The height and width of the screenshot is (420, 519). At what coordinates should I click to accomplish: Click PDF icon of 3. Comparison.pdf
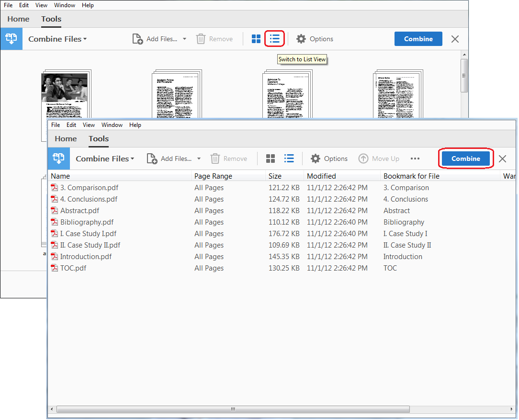[x=54, y=188]
